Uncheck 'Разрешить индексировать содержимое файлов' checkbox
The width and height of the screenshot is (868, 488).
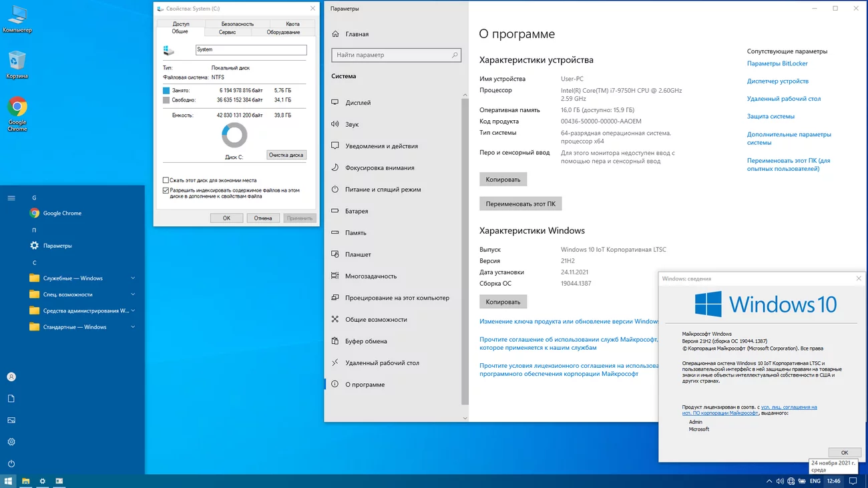166,190
